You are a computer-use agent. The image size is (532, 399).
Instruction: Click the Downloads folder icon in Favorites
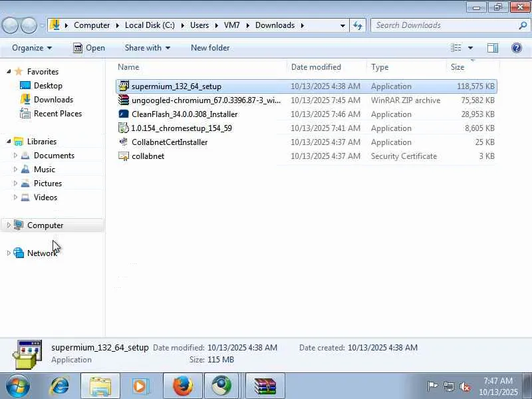click(25, 99)
